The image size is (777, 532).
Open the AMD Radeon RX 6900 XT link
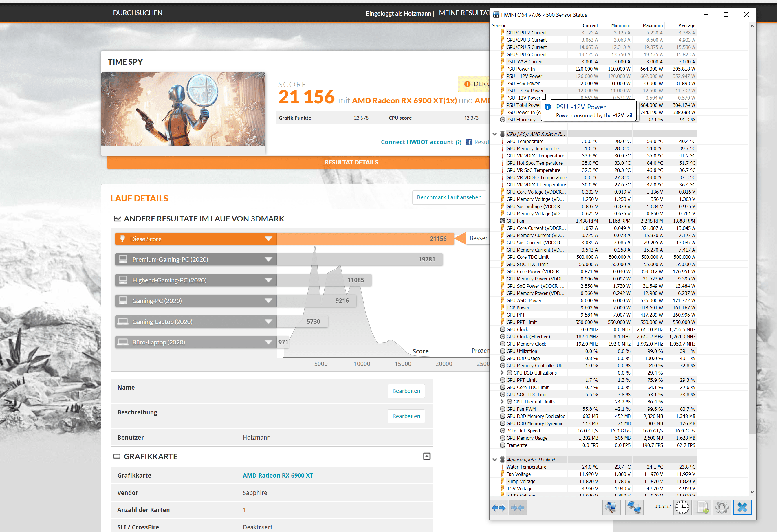pos(278,476)
